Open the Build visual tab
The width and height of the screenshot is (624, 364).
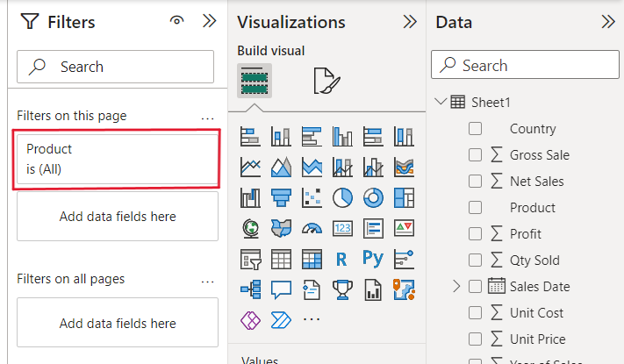coord(255,82)
